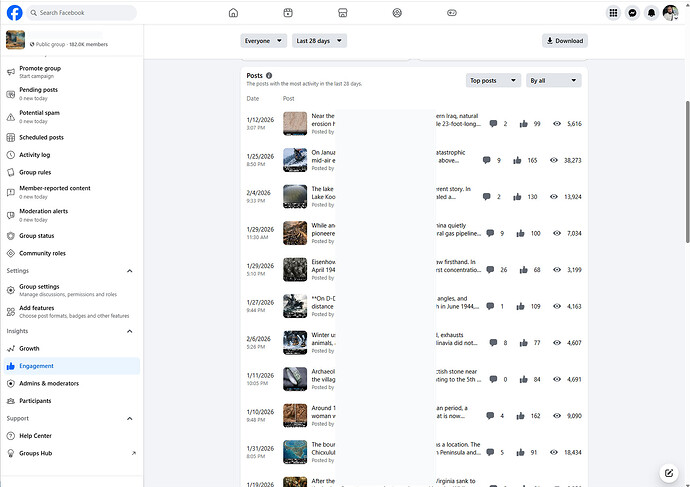The height and width of the screenshot is (487, 690).
Task: Collapse the Insights section
Action: tap(129, 331)
